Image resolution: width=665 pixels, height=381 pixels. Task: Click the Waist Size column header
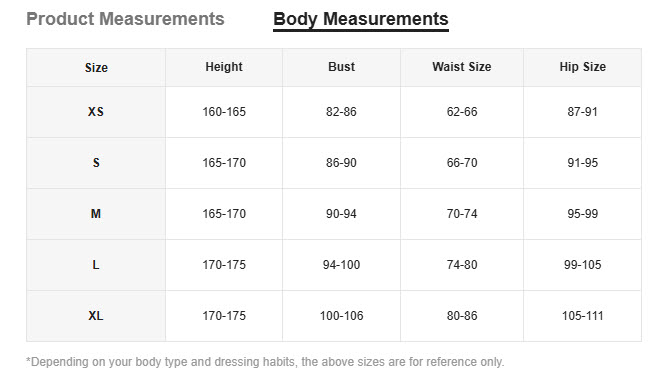click(462, 67)
